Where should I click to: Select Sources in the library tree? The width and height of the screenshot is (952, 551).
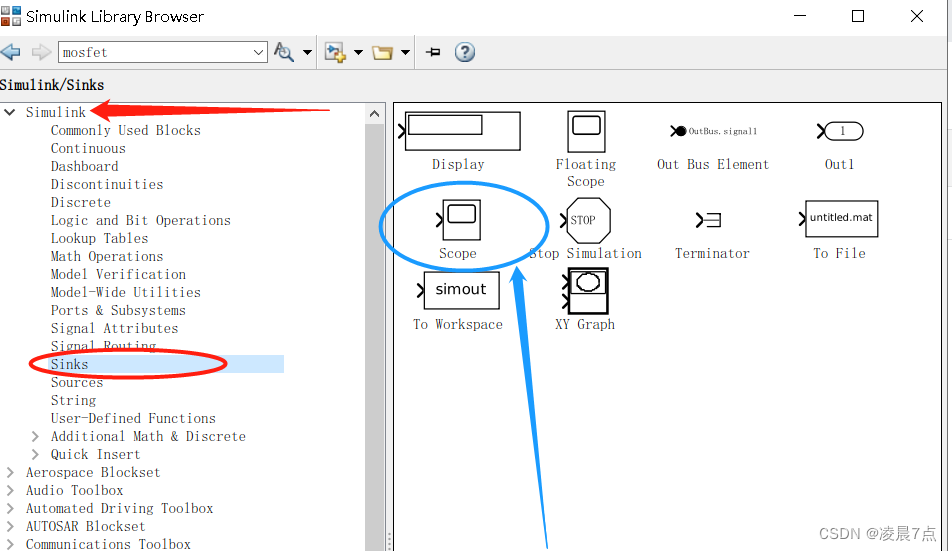tap(77, 382)
